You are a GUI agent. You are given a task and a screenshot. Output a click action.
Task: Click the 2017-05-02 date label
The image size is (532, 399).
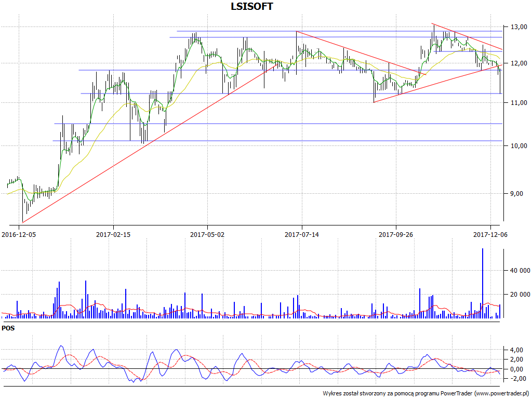click(207, 234)
